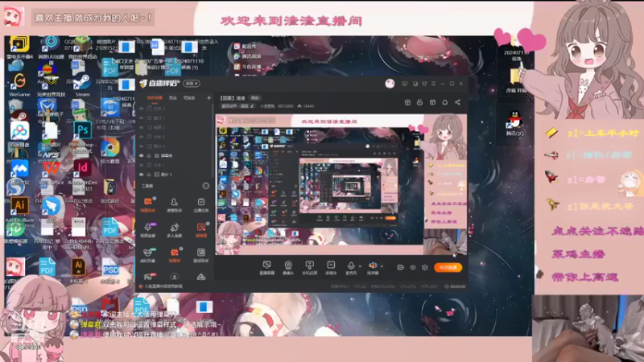Open the mode switch pill beside 直播伴侣 logo

(192, 84)
